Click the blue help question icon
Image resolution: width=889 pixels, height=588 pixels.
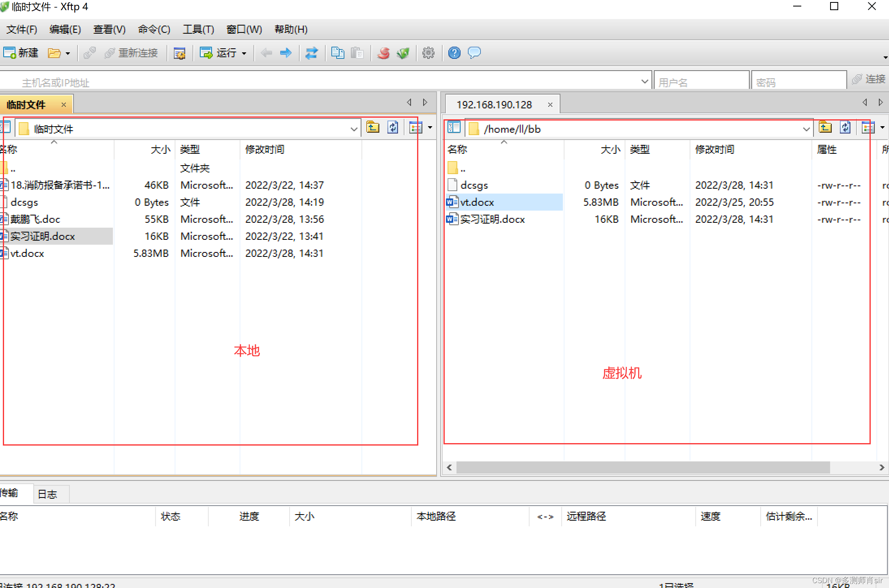[x=454, y=53]
